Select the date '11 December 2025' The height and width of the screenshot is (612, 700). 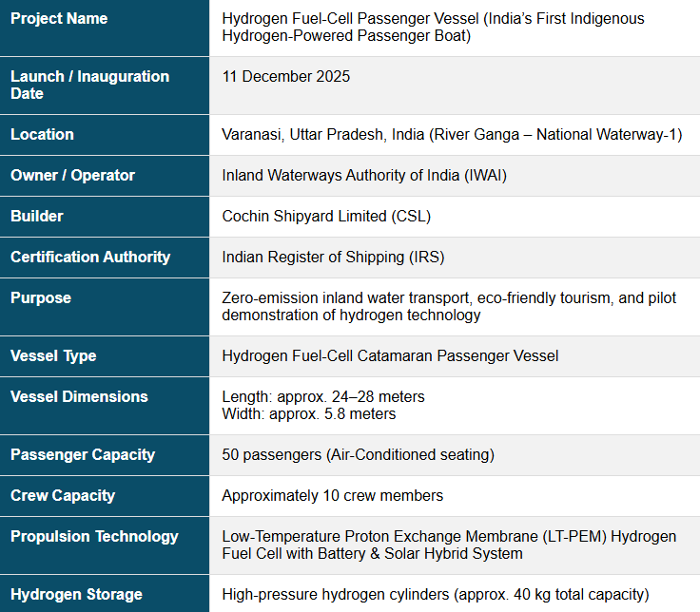coord(285,77)
